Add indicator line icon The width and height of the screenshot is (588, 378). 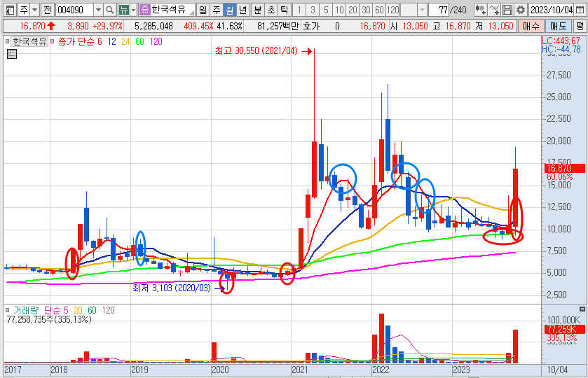click(494, 10)
